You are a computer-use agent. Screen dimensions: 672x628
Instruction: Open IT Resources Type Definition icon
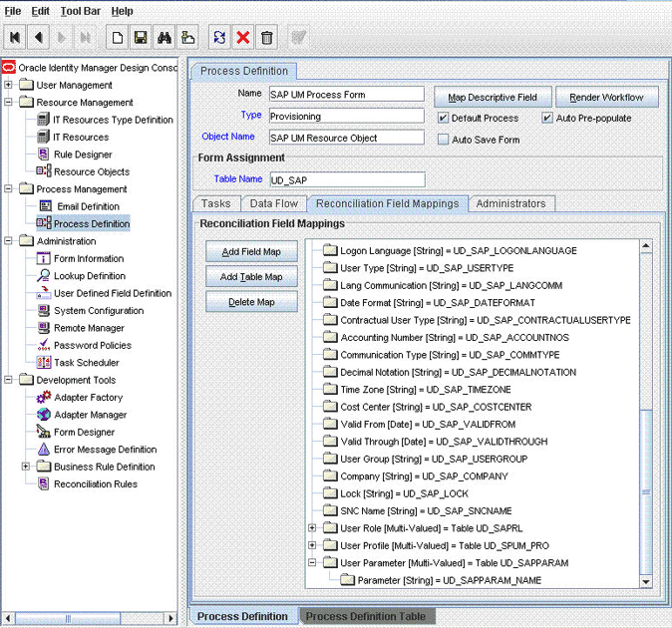click(43, 120)
